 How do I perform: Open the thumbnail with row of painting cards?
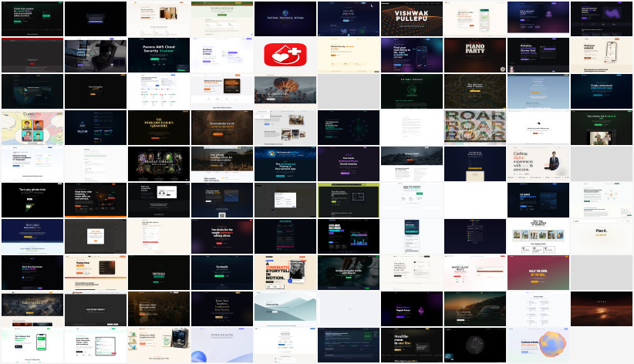tap(538, 236)
